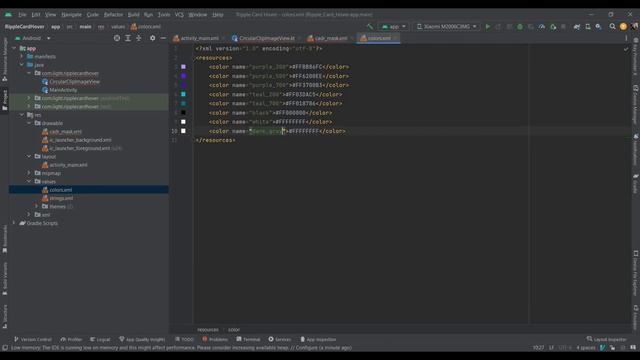Open the TODO tool window

[x=184, y=339]
